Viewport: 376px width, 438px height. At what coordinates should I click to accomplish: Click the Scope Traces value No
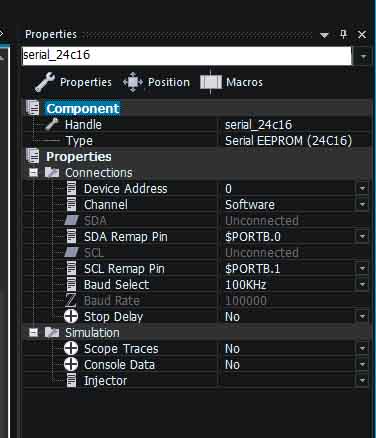[x=232, y=349]
